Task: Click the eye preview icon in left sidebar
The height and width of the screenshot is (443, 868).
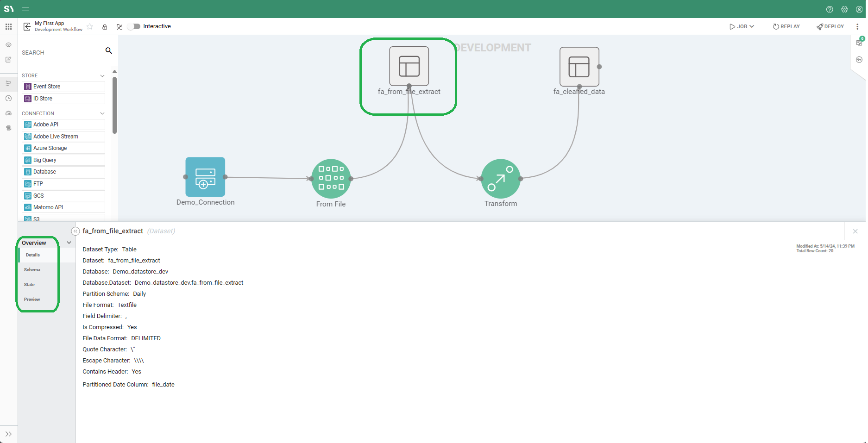Action: [x=8, y=44]
